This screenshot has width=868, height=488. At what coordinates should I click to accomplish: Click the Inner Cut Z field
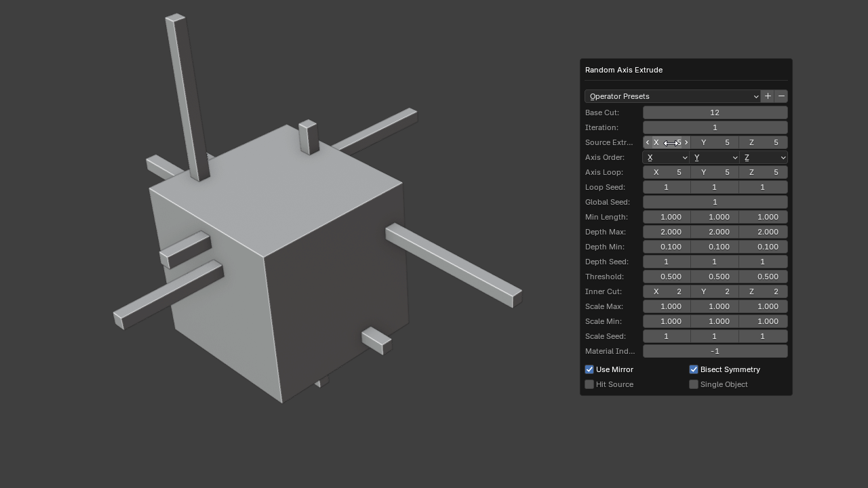tap(764, 291)
